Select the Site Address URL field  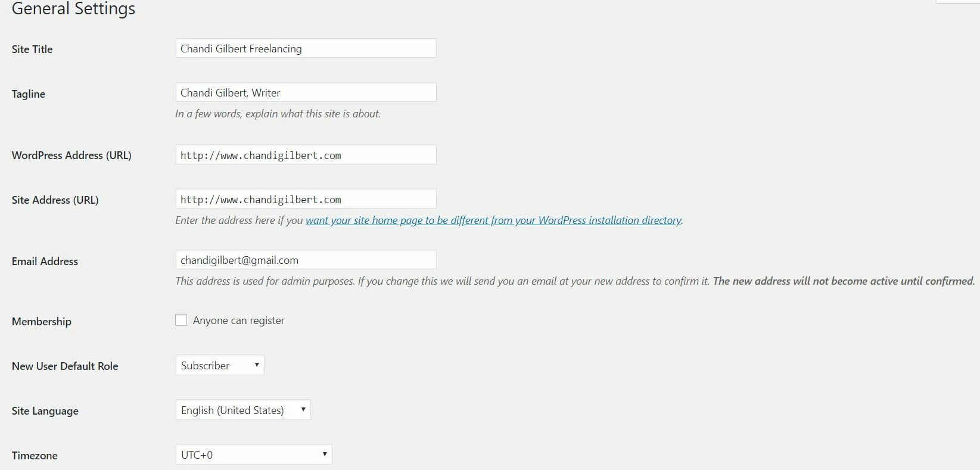tap(306, 199)
